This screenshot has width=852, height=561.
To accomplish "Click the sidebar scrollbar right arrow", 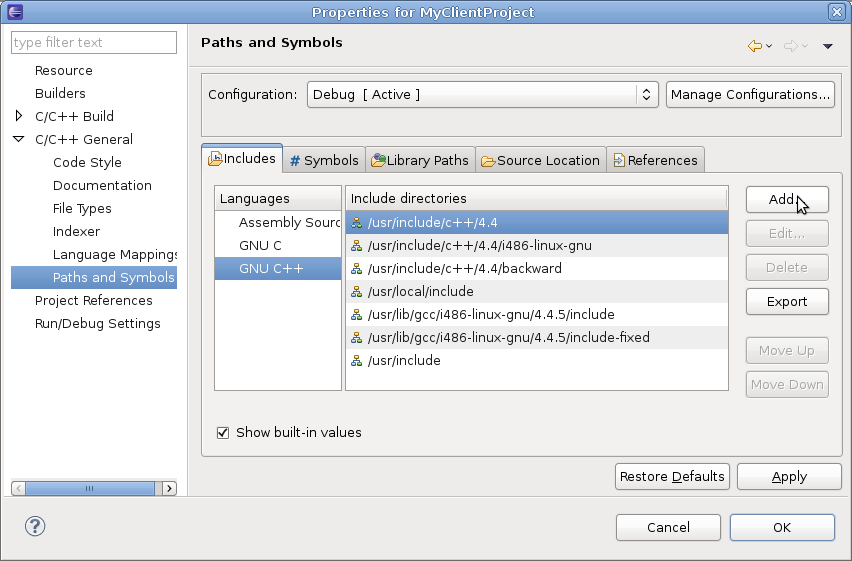I will coord(169,488).
